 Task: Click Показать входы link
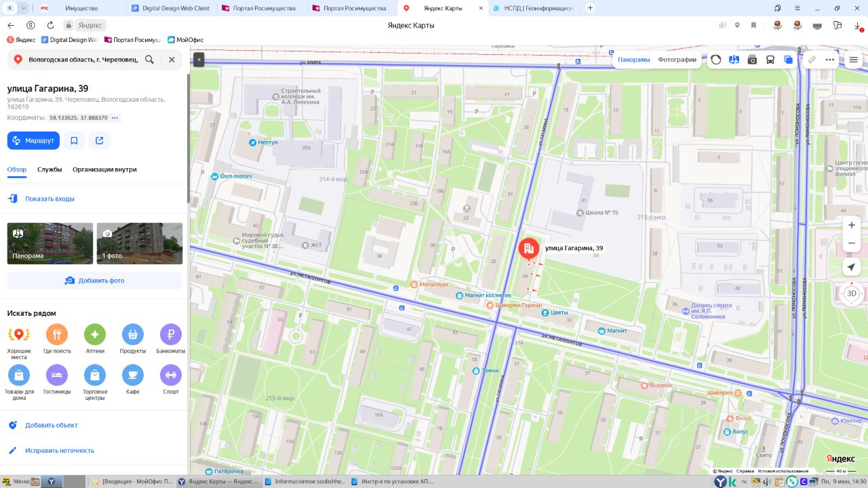click(x=50, y=199)
